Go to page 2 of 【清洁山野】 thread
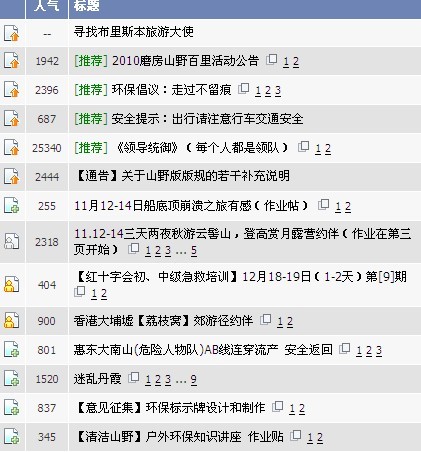The width and height of the screenshot is (421, 452). pos(320,438)
